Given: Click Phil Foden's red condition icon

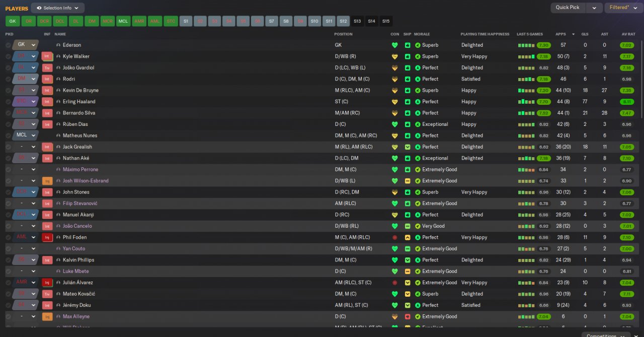Looking at the screenshot, I should coord(394,237).
